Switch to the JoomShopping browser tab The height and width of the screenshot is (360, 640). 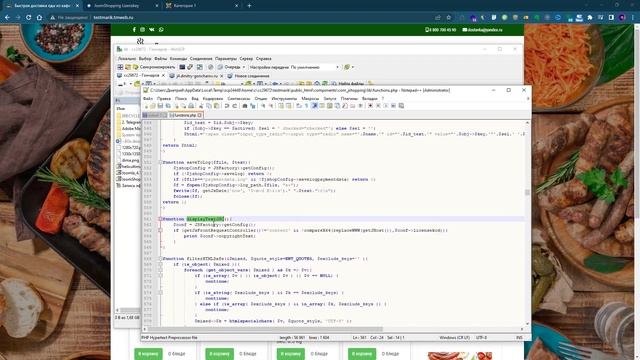click(x=122, y=6)
